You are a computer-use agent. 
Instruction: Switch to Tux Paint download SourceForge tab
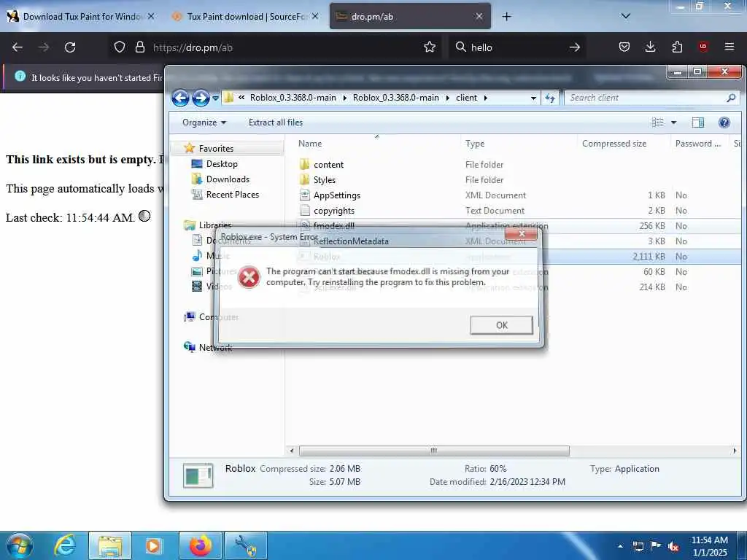click(x=245, y=17)
